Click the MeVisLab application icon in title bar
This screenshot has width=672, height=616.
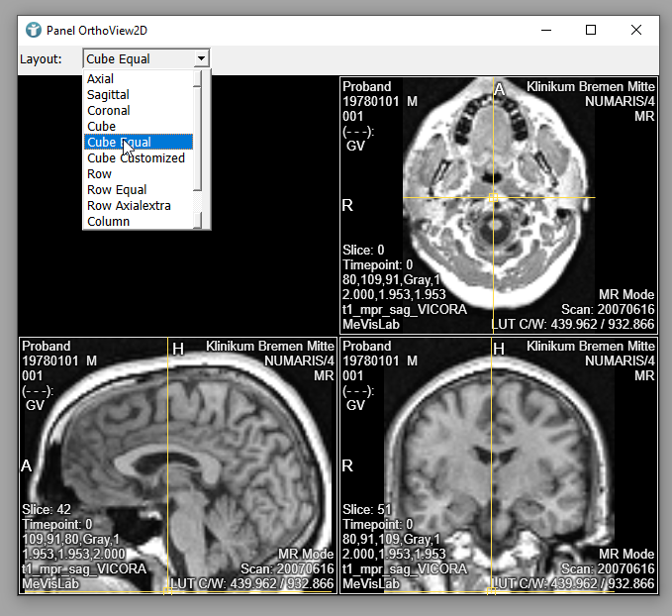coord(33,30)
